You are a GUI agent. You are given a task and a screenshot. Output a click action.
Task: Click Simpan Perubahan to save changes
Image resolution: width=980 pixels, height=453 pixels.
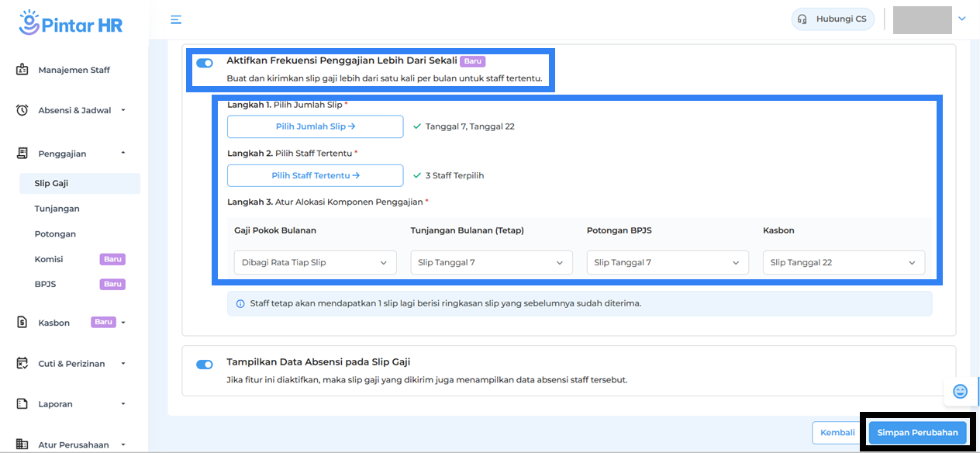[x=917, y=433]
